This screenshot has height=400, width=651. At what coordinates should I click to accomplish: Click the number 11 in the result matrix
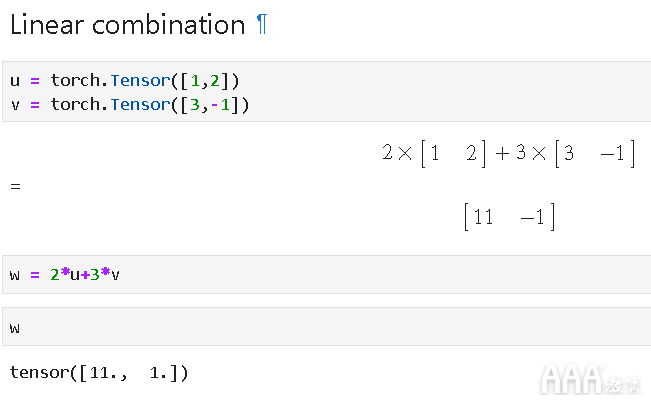[483, 217]
